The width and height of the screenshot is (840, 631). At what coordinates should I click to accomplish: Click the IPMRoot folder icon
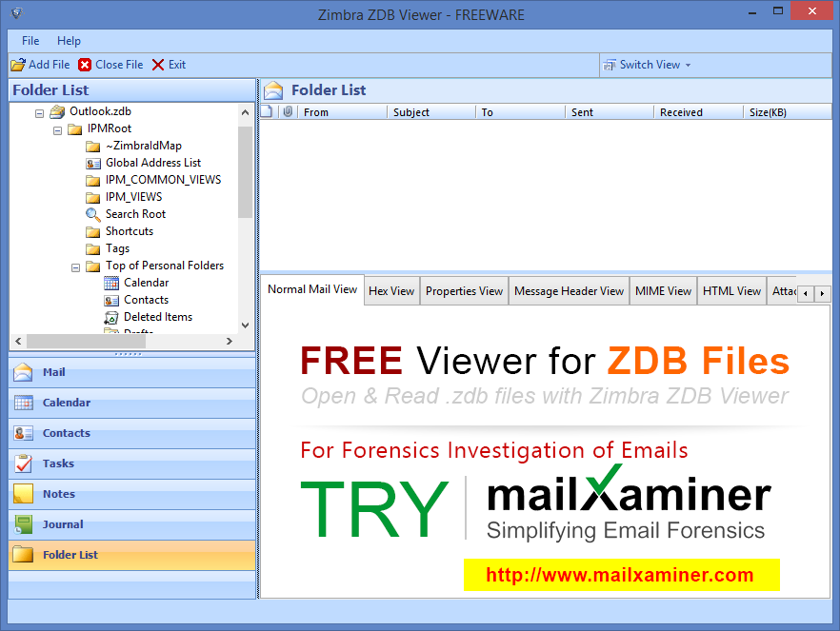[x=75, y=129]
